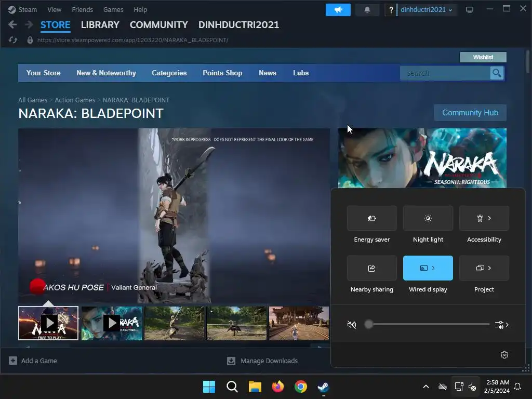Open Categories store dropdown
The height and width of the screenshot is (399, 532).
169,73
